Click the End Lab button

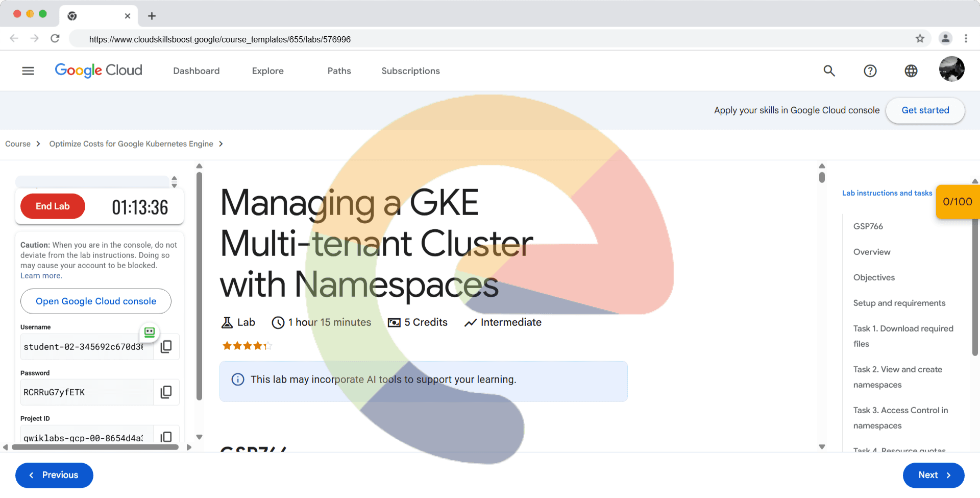coord(53,206)
